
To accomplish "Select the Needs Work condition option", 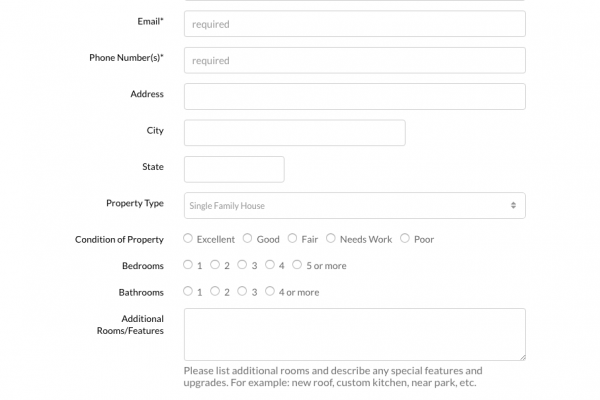I will pyautogui.click(x=331, y=239).
